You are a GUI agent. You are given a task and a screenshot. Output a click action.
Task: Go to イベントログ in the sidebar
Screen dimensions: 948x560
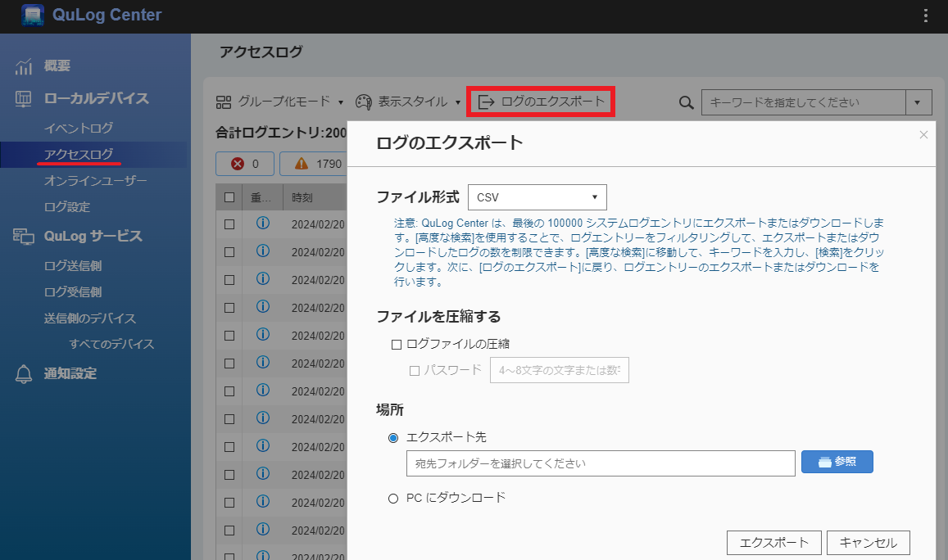pos(79,128)
